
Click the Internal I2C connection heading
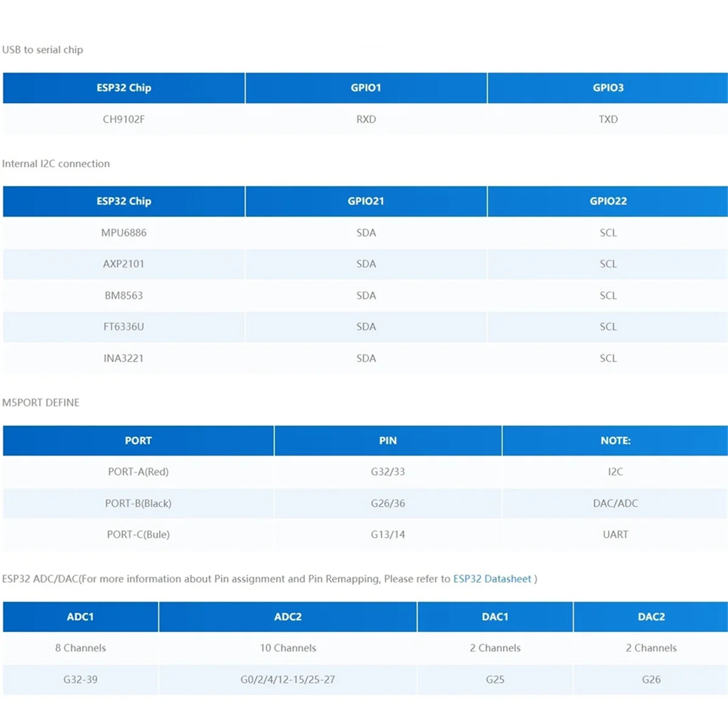[56, 164]
